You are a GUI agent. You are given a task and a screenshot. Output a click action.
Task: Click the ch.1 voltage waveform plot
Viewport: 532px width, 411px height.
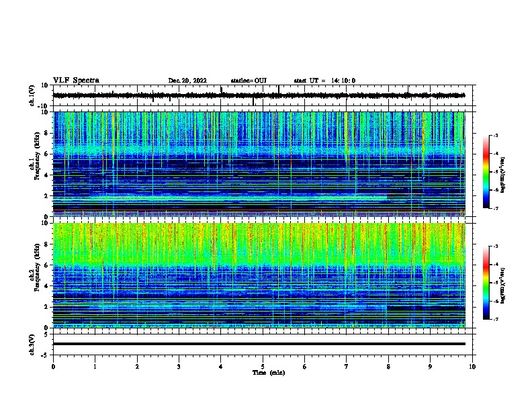coord(259,95)
